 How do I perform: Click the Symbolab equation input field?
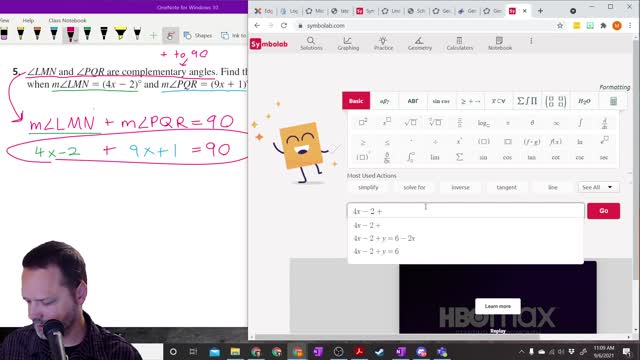tap(466, 211)
